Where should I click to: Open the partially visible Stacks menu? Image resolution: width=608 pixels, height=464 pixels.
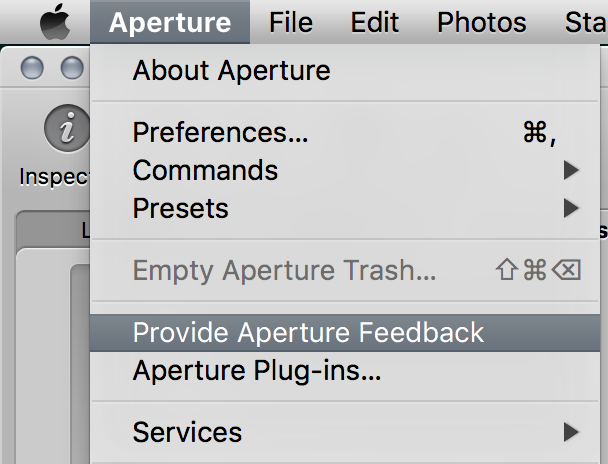(x=585, y=22)
